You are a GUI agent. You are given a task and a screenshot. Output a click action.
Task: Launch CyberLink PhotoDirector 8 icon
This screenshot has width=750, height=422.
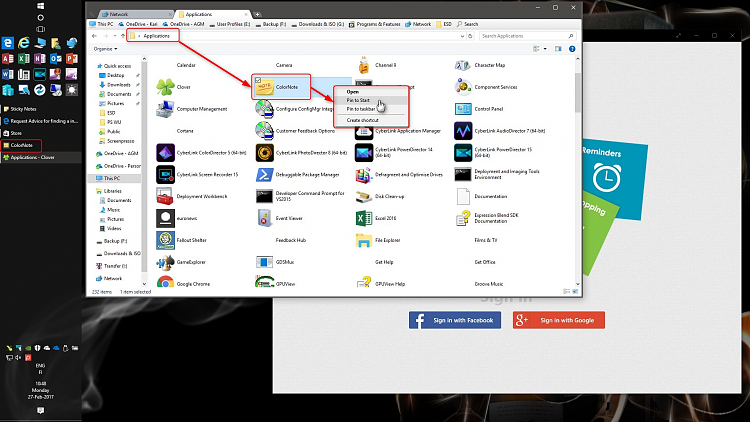[x=265, y=153]
